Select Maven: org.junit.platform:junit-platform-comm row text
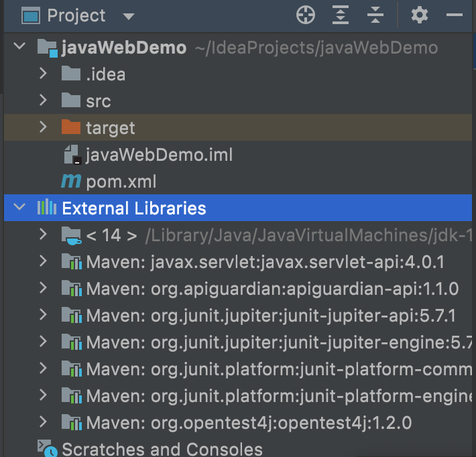The image size is (476, 457). tap(280, 369)
